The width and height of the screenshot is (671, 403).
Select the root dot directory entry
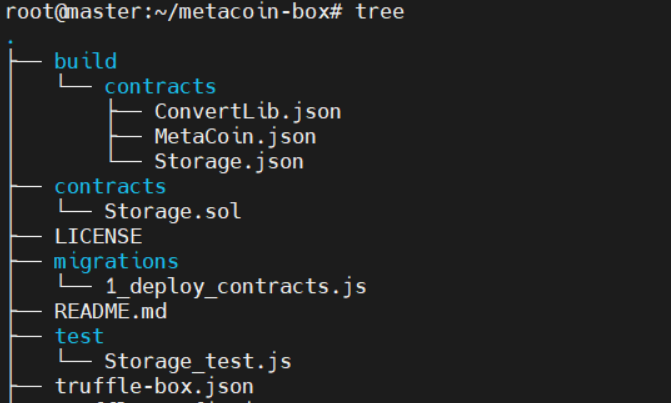9,41
